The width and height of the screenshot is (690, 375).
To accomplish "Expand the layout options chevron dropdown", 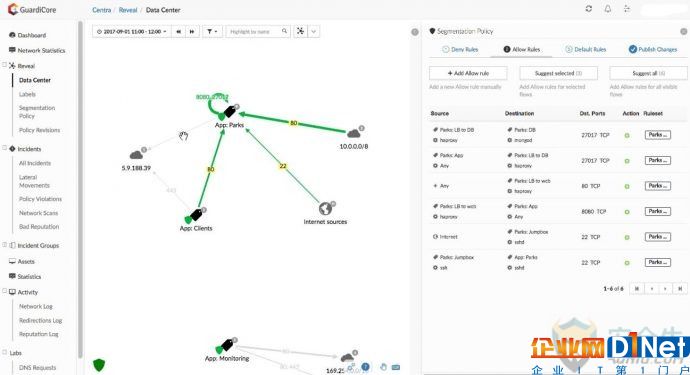I will 313,32.
